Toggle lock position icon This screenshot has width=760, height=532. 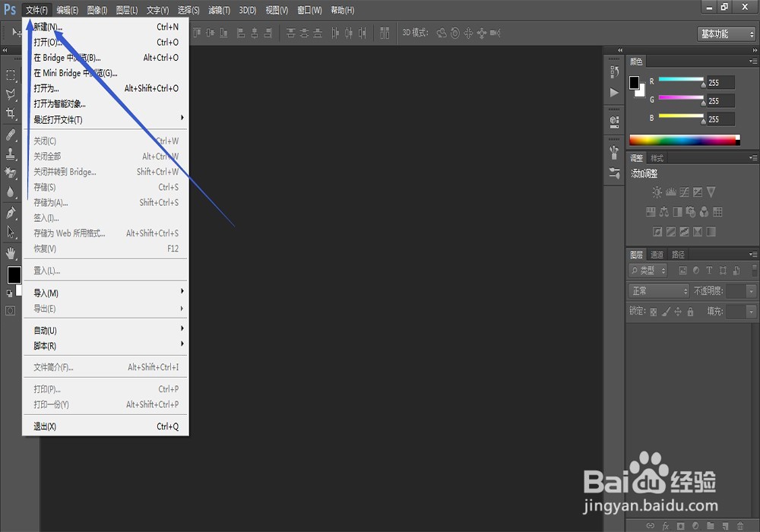(x=678, y=312)
